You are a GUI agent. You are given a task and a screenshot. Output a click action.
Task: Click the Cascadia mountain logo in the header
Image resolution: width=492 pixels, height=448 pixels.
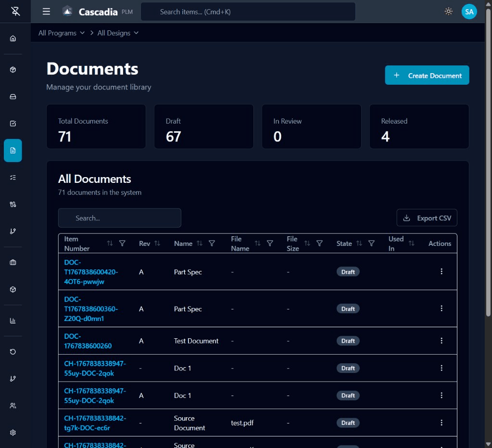(67, 11)
